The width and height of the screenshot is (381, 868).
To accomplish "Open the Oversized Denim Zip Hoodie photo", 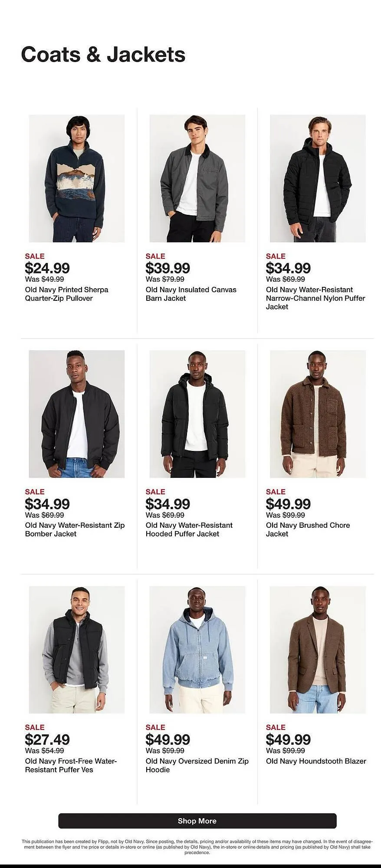I will coord(197,650).
